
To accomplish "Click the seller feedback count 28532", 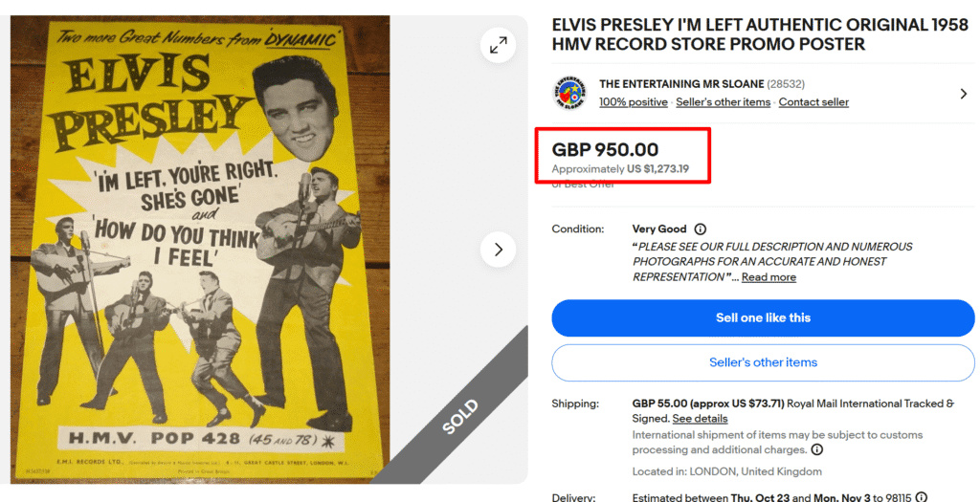I will (785, 84).
